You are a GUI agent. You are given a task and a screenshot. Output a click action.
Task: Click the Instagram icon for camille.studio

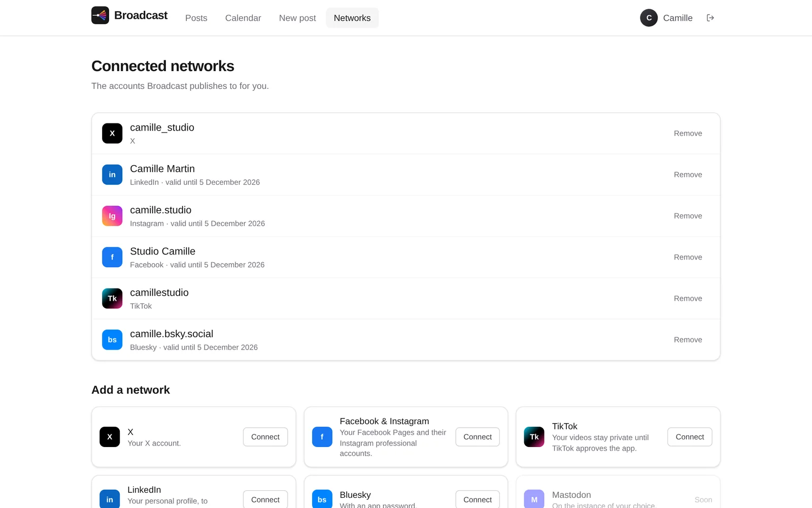pos(112,216)
